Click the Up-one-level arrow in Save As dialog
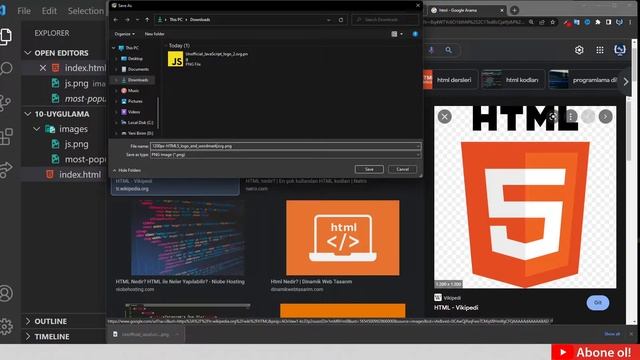The width and height of the screenshot is (640, 360). 147,20
